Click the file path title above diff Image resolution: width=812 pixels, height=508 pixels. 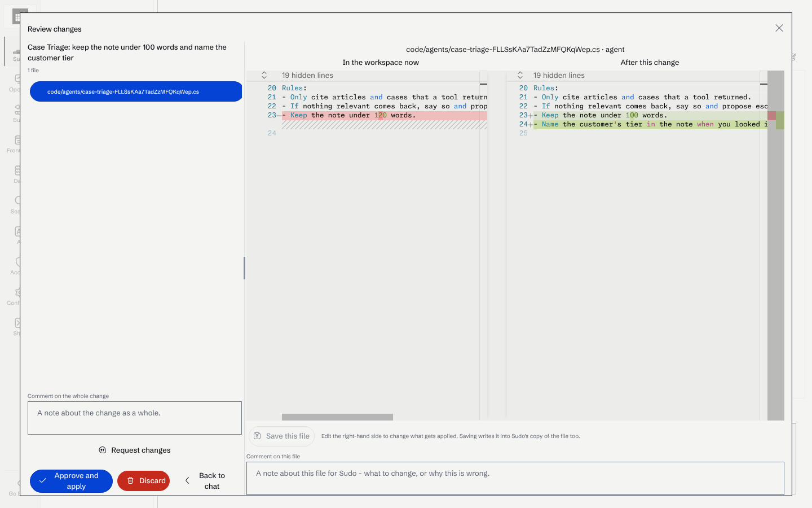515,50
